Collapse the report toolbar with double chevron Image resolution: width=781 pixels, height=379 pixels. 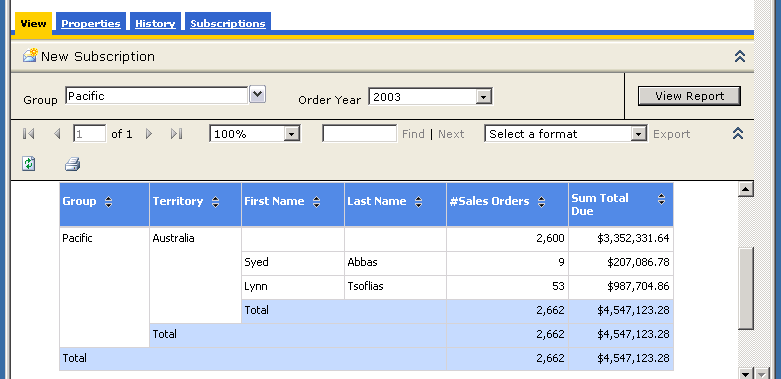[x=738, y=133]
